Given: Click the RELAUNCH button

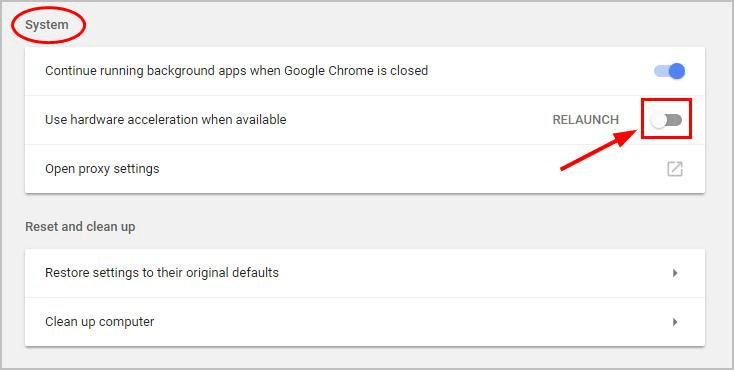Looking at the screenshot, I should (586, 120).
